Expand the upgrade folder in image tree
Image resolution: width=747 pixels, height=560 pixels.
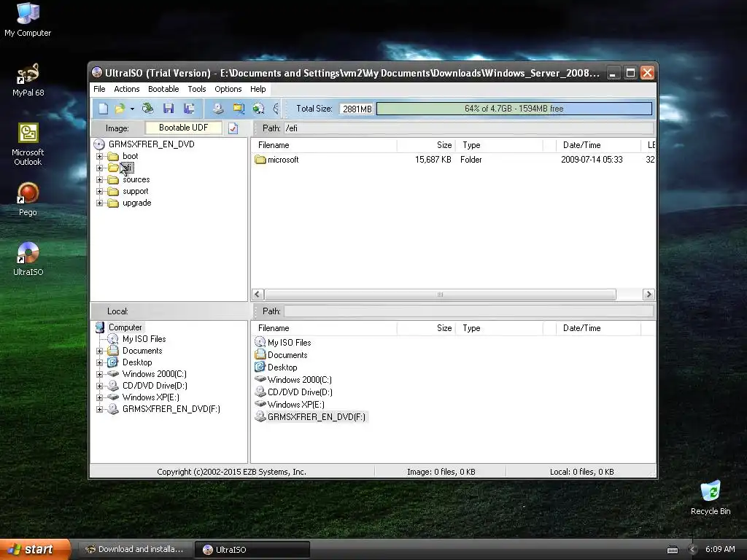pos(99,203)
